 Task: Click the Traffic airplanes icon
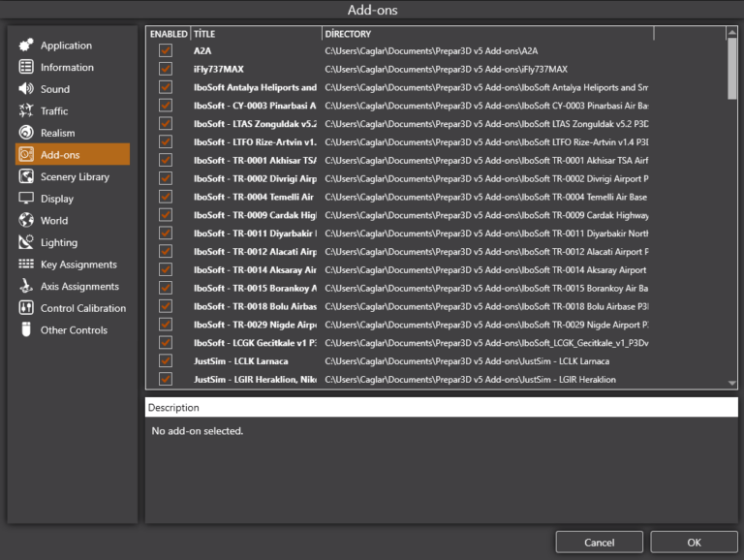[x=26, y=110]
